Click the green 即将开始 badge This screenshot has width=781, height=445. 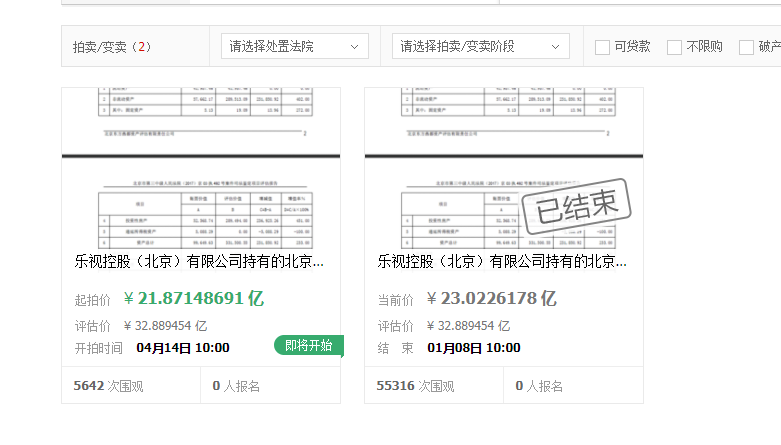(x=308, y=345)
